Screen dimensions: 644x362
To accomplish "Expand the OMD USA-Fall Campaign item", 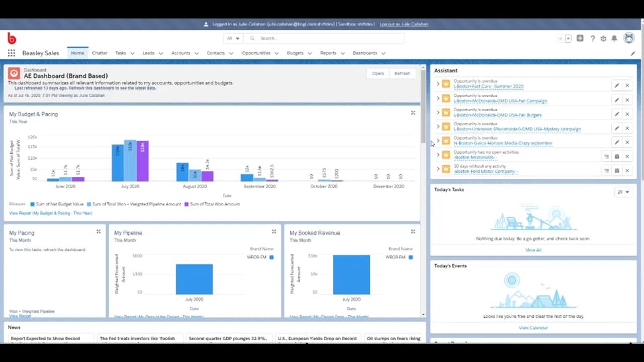I will pos(438,98).
